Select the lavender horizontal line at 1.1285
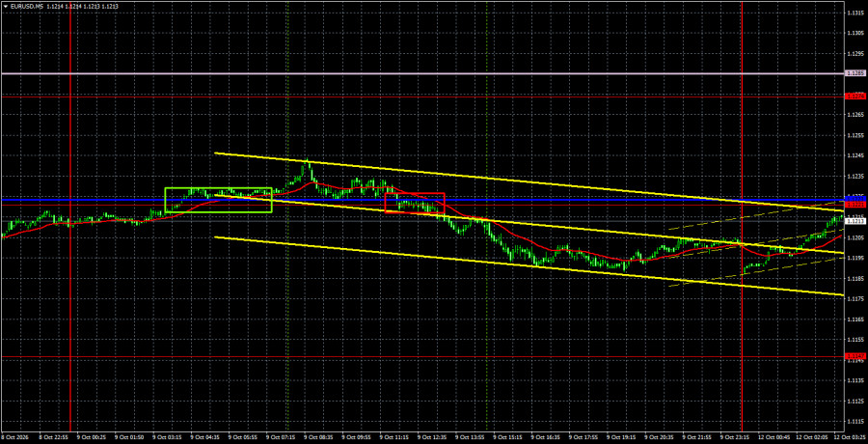The height and width of the screenshot is (444, 868). coord(423,73)
